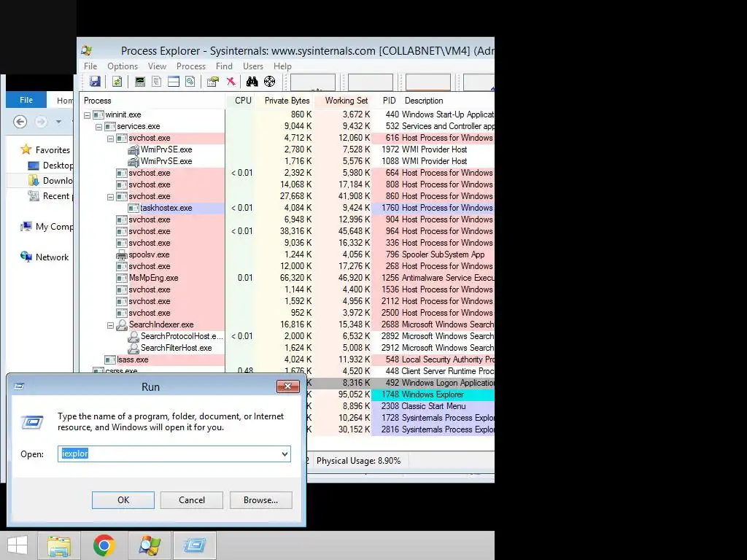
Task: Click Cancel in the Run dialog
Action: (192, 500)
